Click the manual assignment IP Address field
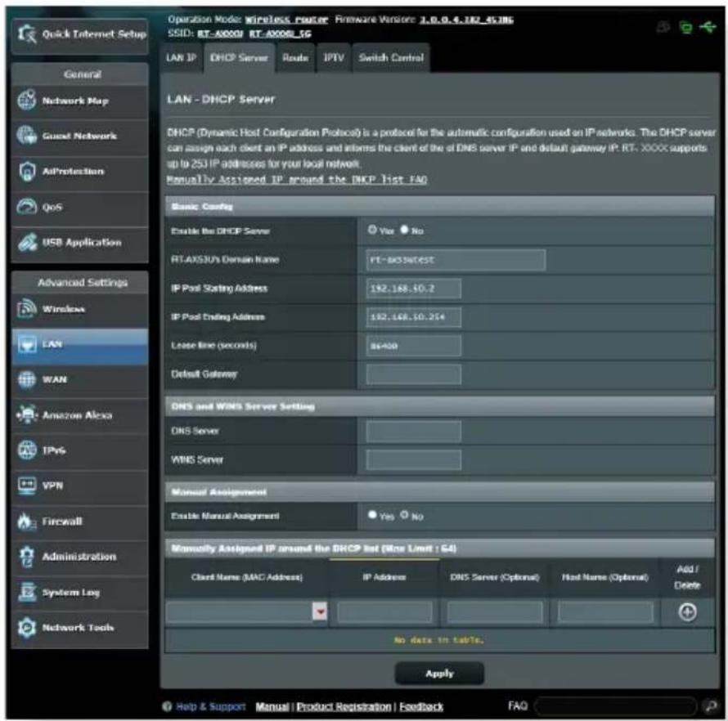 point(385,611)
